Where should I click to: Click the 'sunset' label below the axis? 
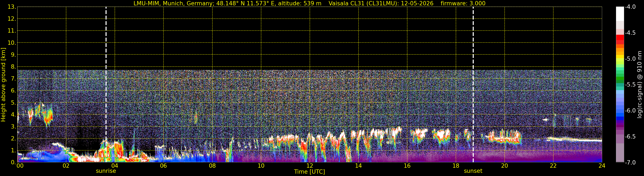point(473,171)
